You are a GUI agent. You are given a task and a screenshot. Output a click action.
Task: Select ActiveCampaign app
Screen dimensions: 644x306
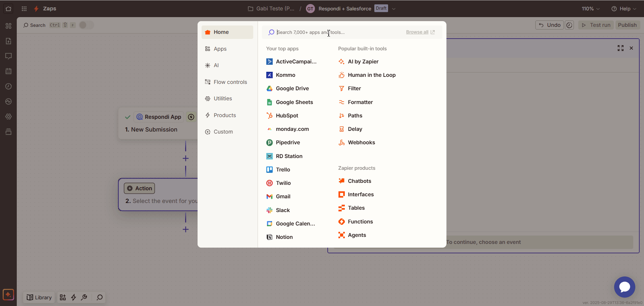291,62
